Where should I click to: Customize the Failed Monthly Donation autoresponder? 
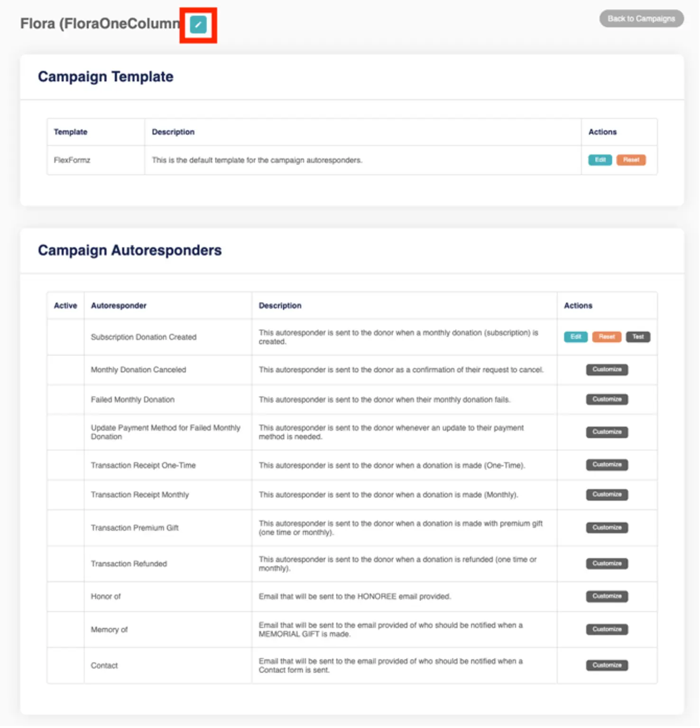tap(607, 399)
